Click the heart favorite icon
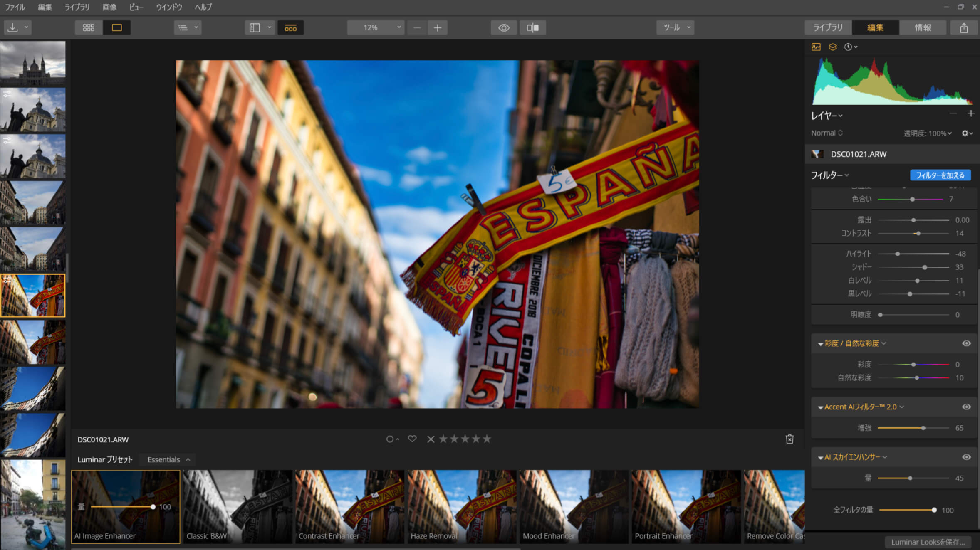Screen dimensions: 980x550 (412, 439)
